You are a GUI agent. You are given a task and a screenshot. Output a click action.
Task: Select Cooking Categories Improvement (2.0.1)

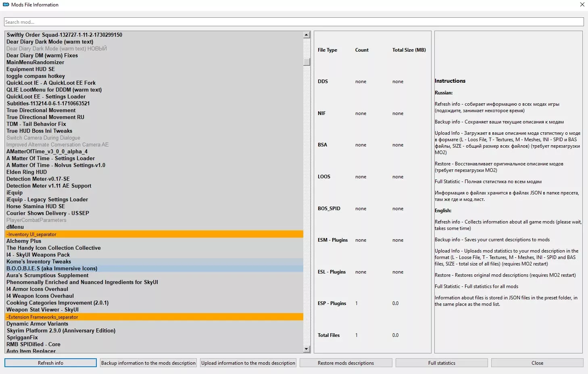(x=58, y=303)
